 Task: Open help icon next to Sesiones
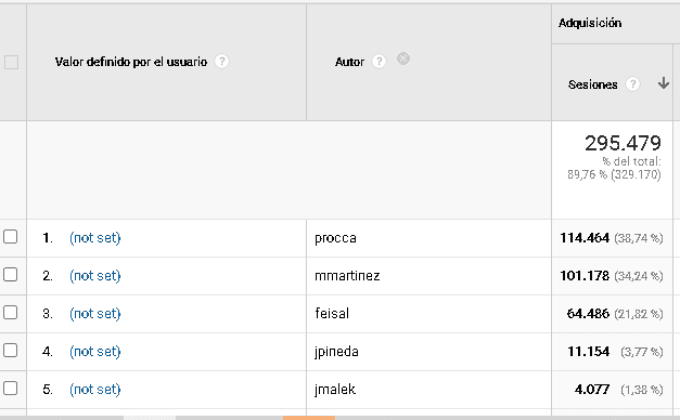click(x=632, y=85)
